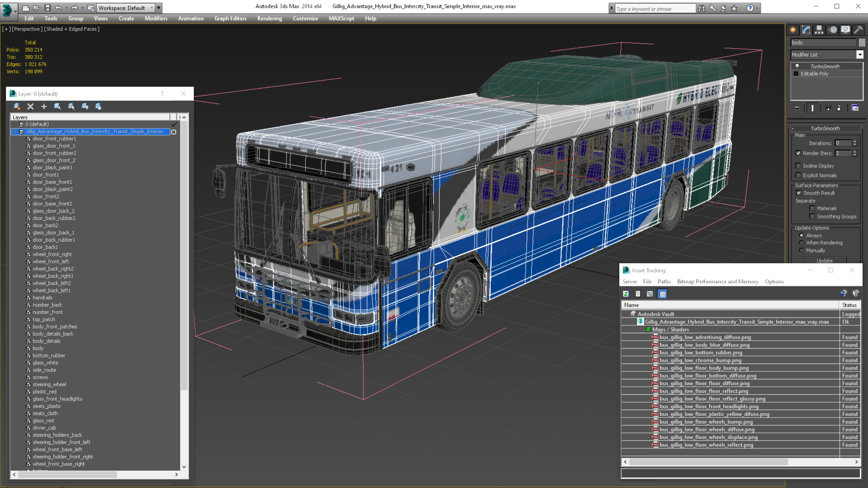The width and height of the screenshot is (868, 488).
Task: Click Create New Layer icon in Layer dialog
Action: [17, 106]
